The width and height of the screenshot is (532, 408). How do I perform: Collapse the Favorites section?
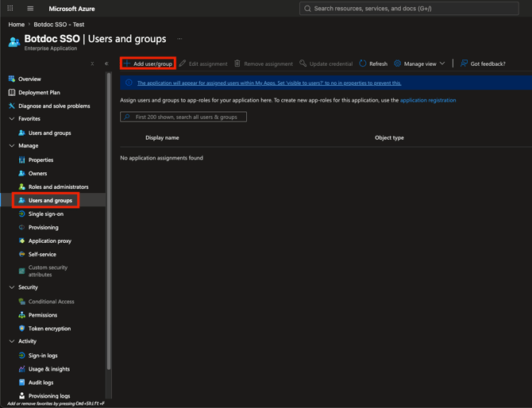tap(12, 119)
